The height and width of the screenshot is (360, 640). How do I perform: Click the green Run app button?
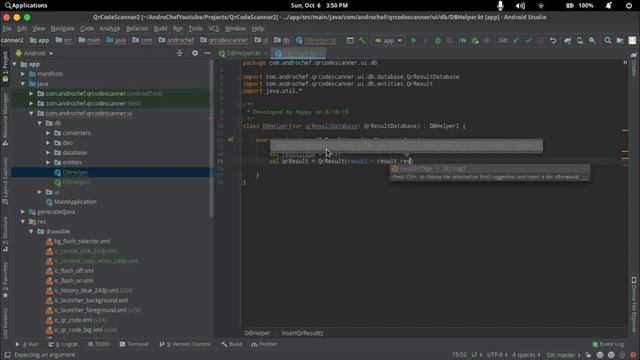click(413, 40)
